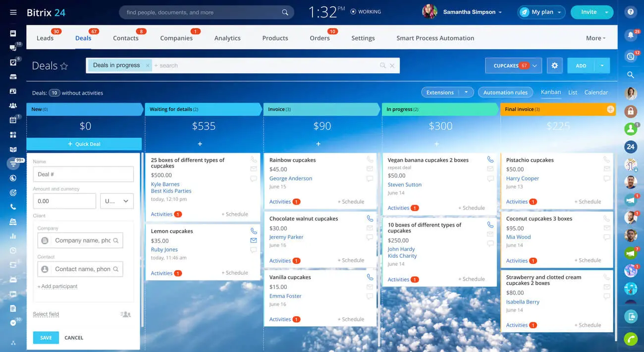Screen dimensions: 644x352
Task: Remove the Deals in progress filter chip
Action: (x=148, y=65)
